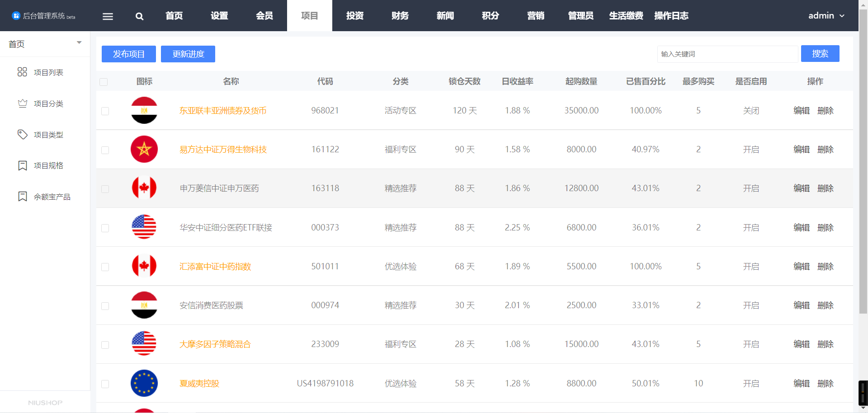Open the 新闻 top navigation tab
The height and width of the screenshot is (413, 868).
[x=445, y=16]
